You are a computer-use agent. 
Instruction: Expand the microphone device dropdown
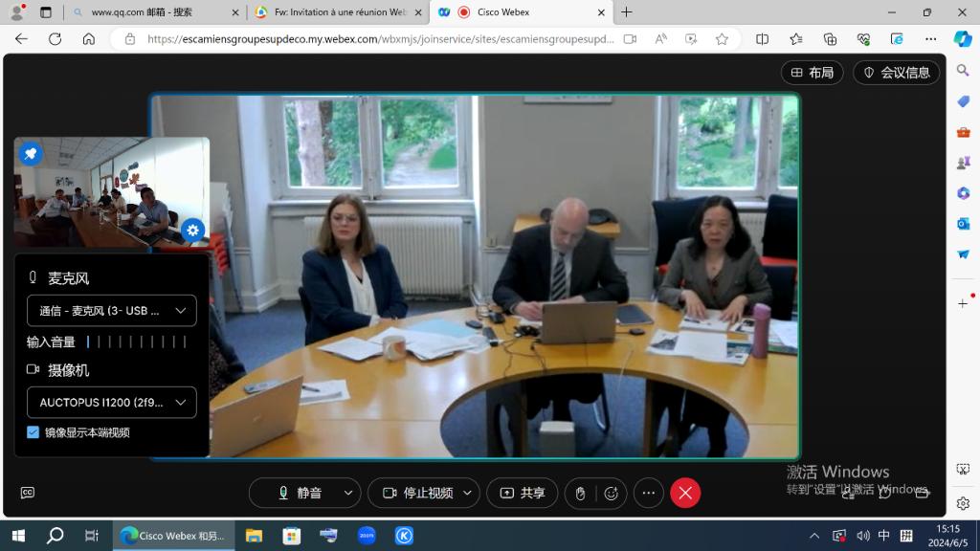pyautogui.click(x=112, y=311)
